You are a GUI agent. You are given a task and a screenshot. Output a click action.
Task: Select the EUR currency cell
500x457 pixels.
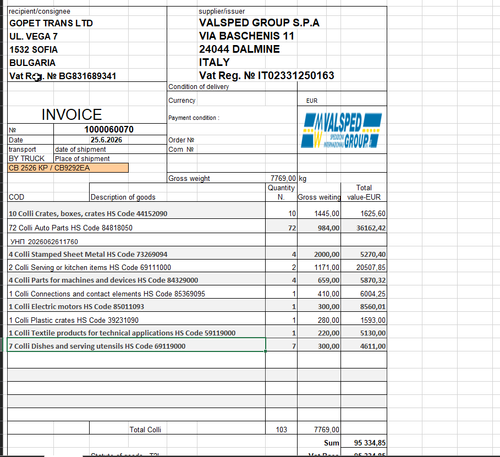(312, 101)
